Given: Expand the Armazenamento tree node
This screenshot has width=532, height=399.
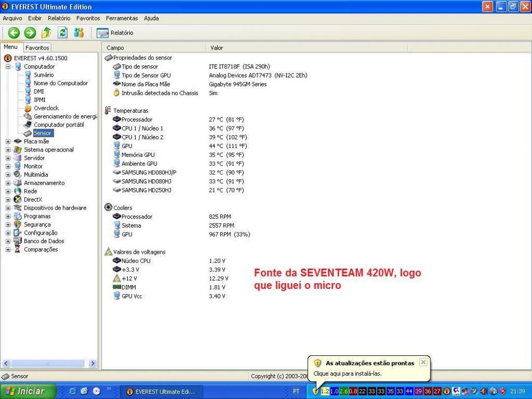Looking at the screenshot, I should (9, 183).
